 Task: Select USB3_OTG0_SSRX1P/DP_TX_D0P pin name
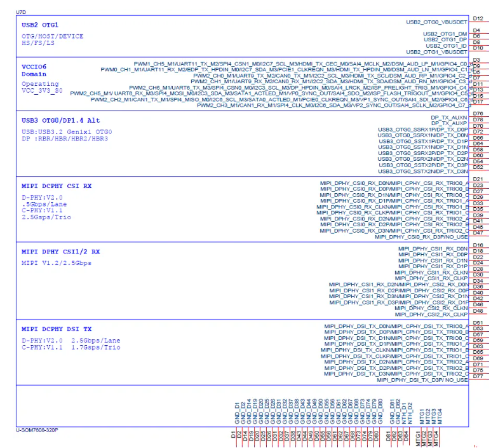[423, 130]
